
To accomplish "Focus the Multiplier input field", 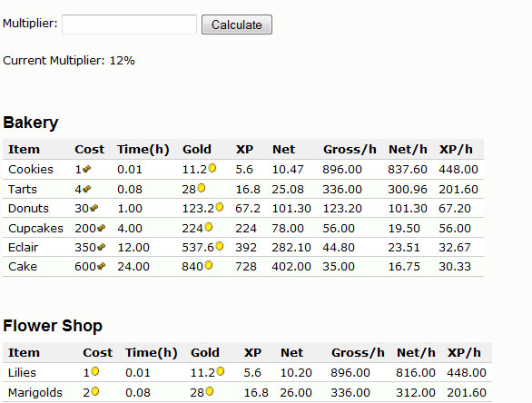I will tap(129, 25).
